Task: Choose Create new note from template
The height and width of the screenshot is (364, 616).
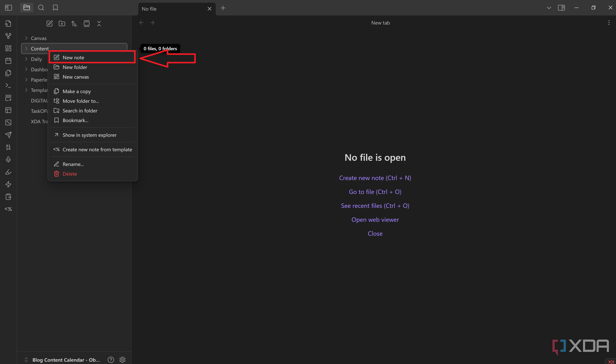Action: [93, 149]
